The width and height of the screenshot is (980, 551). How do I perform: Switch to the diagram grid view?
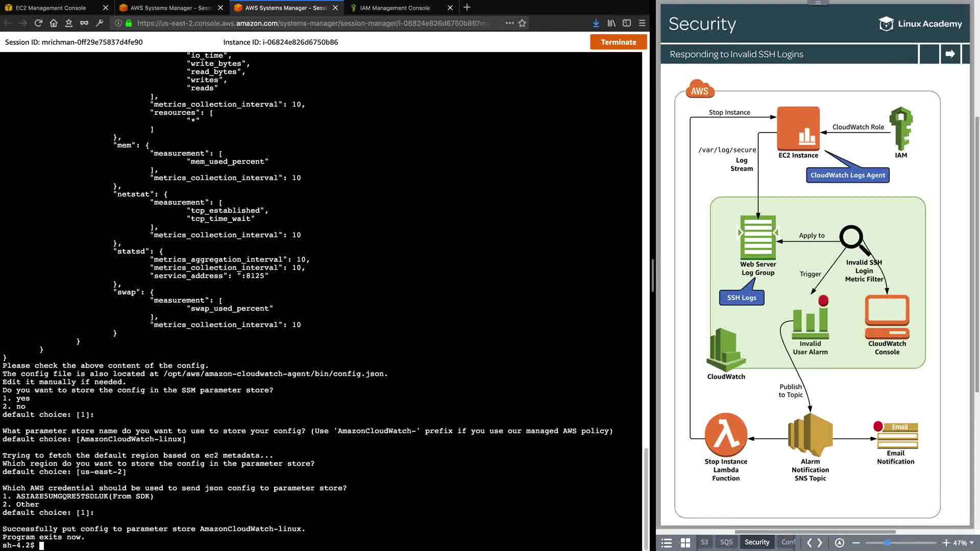pyautogui.click(x=685, y=543)
